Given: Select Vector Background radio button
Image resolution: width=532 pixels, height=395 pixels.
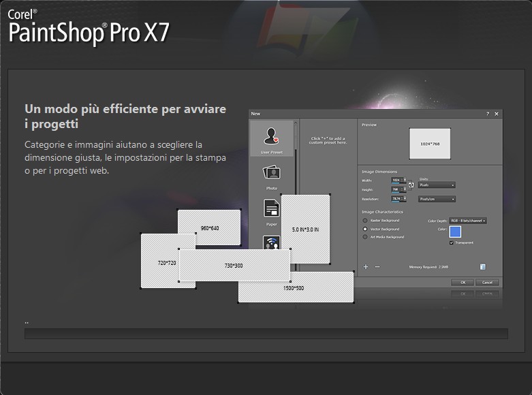Looking at the screenshot, I should pyautogui.click(x=365, y=229).
